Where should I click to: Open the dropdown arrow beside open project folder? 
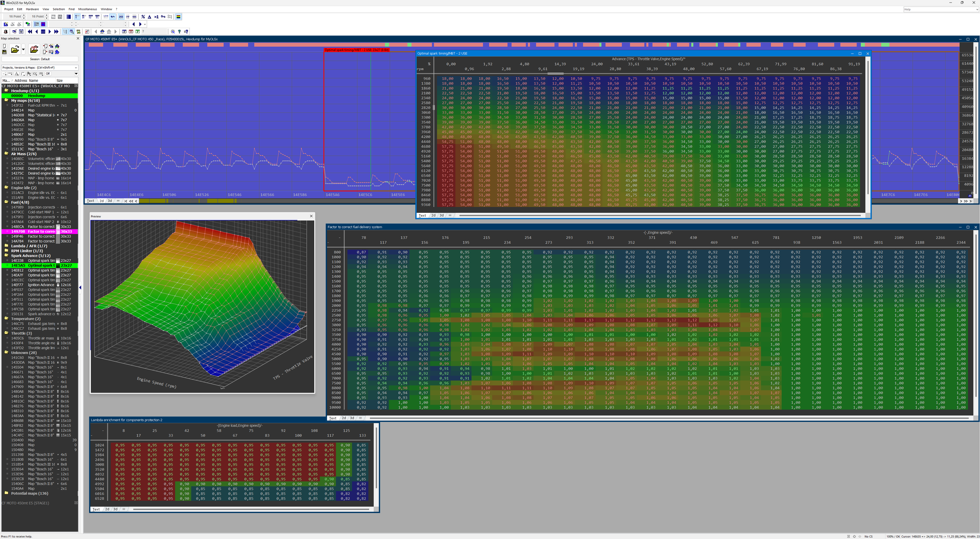(23, 49)
